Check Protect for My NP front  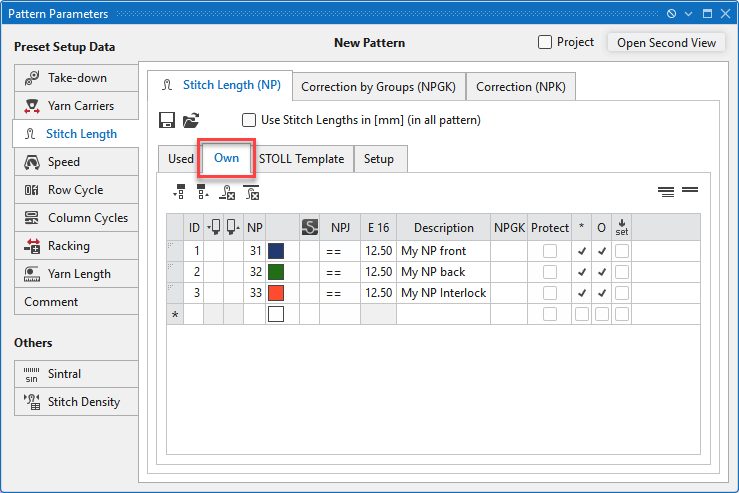(549, 251)
